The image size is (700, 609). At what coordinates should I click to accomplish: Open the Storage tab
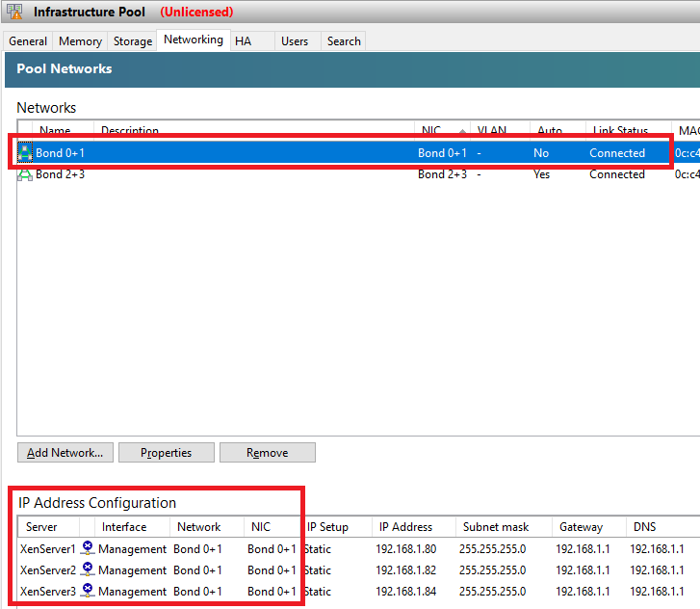tap(133, 41)
